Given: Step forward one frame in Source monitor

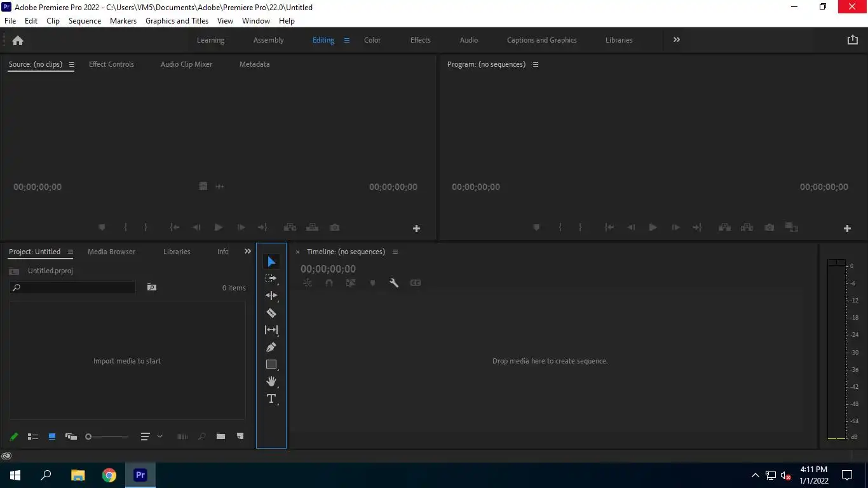Looking at the screenshot, I should tap(241, 227).
